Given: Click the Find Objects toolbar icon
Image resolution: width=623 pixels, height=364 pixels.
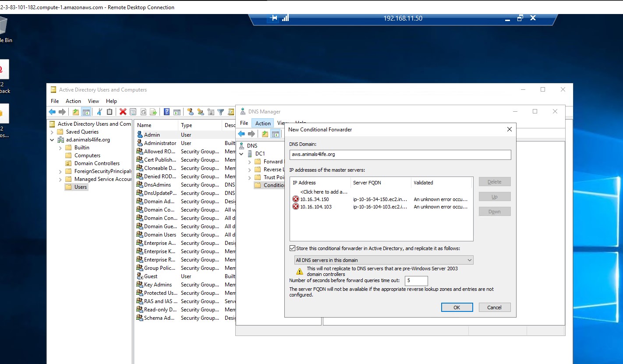Looking at the screenshot, I should click(x=231, y=112).
